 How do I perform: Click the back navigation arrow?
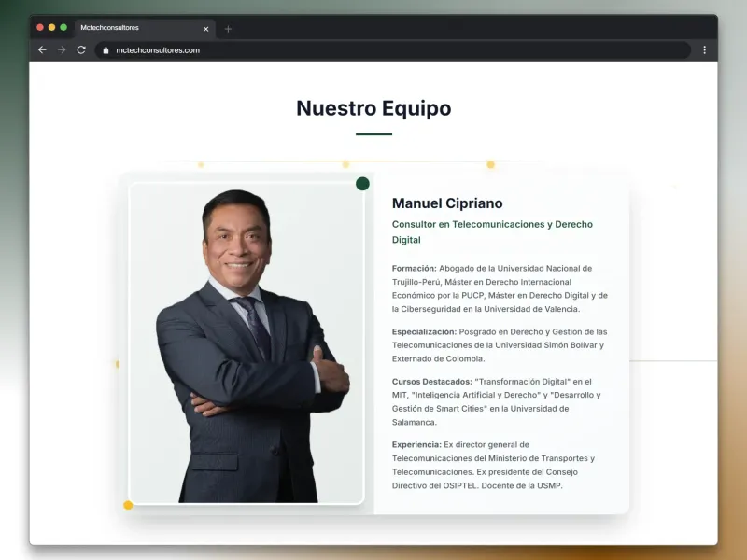click(x=42, y=50)
